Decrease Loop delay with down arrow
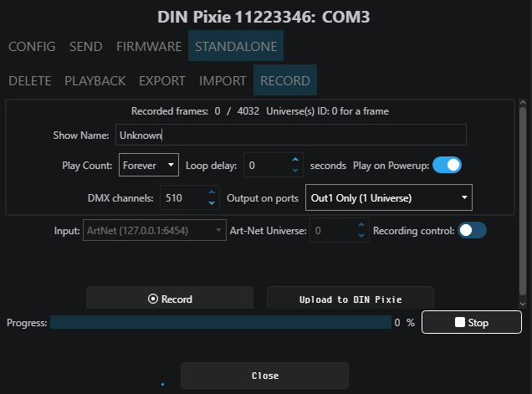Screen dimensions: 532x394 pos(295,171)
